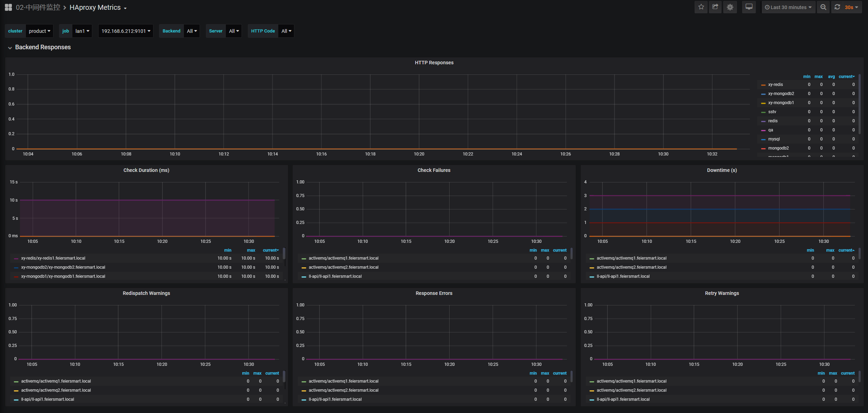Toggle mysql series in HTTP Responses legend
Viewport: 868px width, 413px height.
[x=774, y=139]
